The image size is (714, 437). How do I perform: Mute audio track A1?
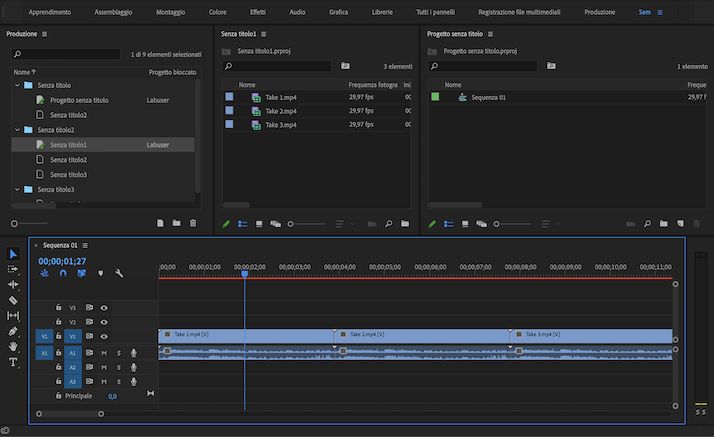[x=104, y=353]
